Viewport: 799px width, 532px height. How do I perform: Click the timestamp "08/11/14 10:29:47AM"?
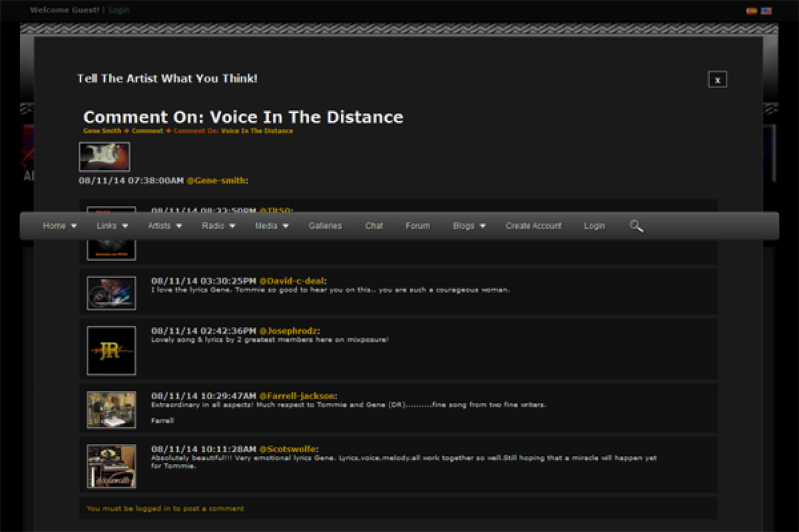(x=203, y=396)
